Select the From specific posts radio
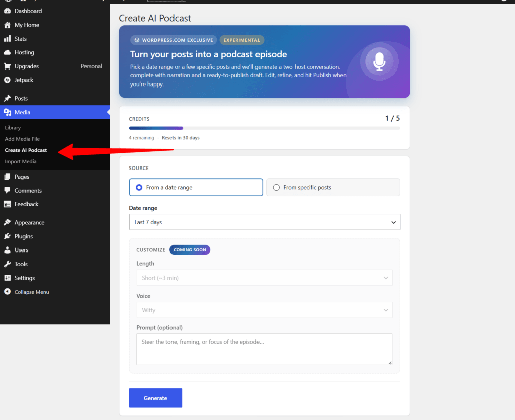This screenshot has width=515, height=420. coord(276,187)
